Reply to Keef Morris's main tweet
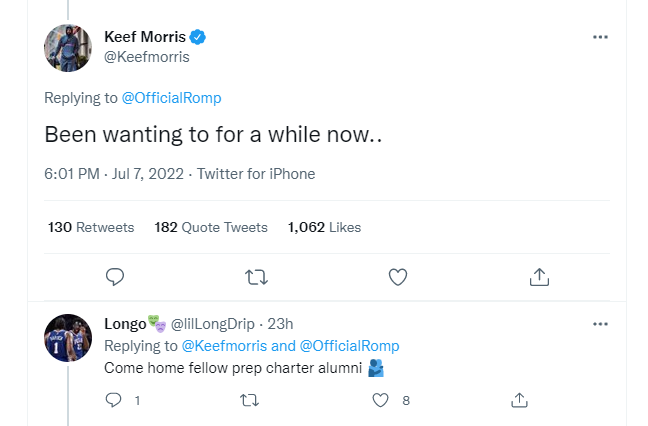Image resolution: width=648 pixels, height=426 pixels. pos(115,276)
